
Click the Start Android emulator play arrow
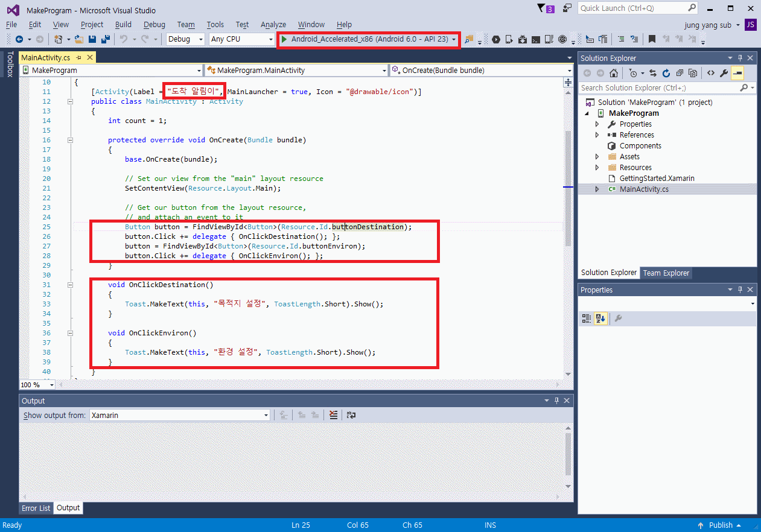[x=284, y=39]
